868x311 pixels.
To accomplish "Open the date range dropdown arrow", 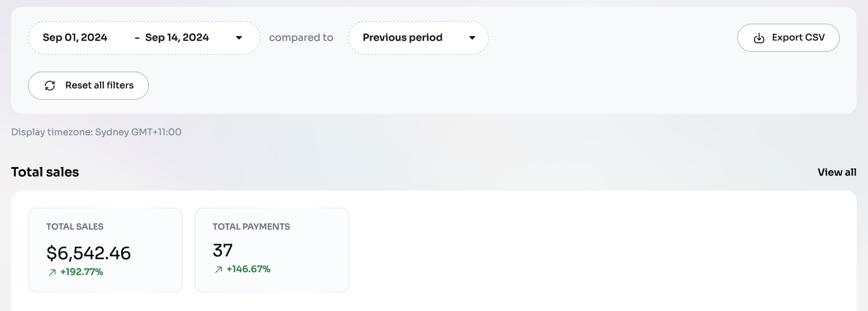I will click(x=239, y=38).
